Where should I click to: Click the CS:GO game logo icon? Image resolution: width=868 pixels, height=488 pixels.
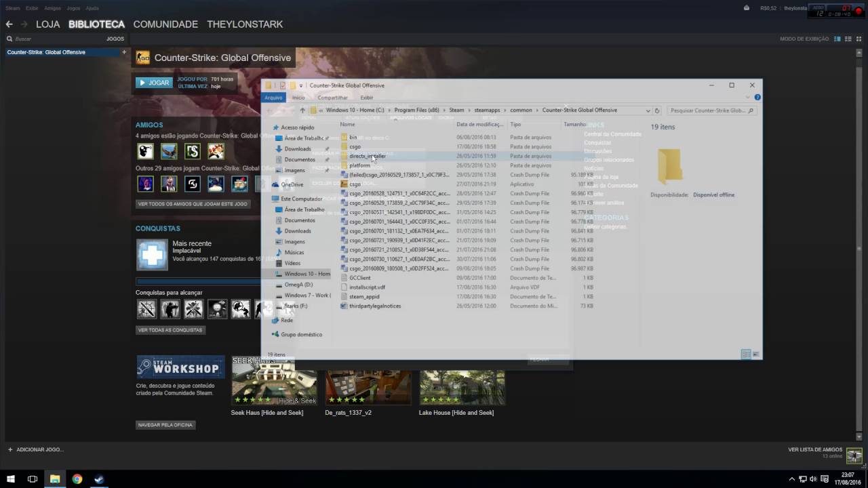[142, 58]
